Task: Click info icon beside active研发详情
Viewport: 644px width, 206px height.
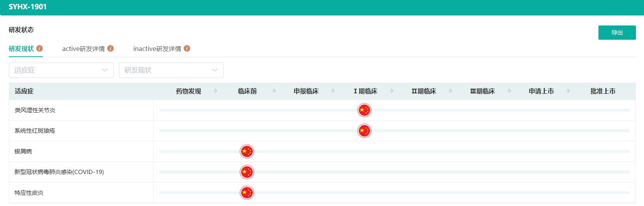Action: 110,49
